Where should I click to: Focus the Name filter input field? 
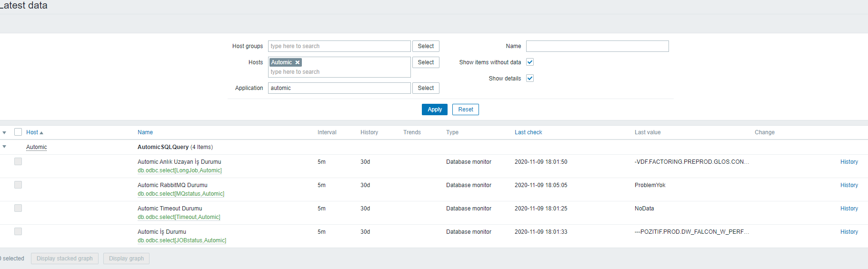(x=597, y=46)
